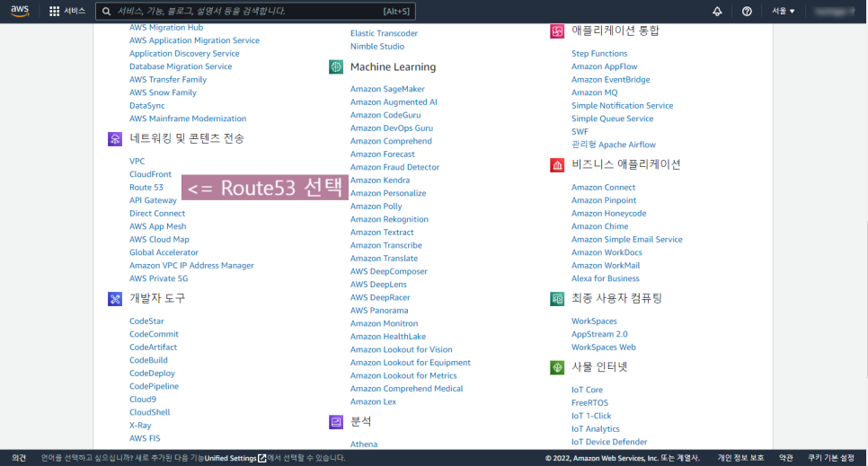868x466 pixels.
Task: Open Simple Queue Service link
Action: (612, 119)
